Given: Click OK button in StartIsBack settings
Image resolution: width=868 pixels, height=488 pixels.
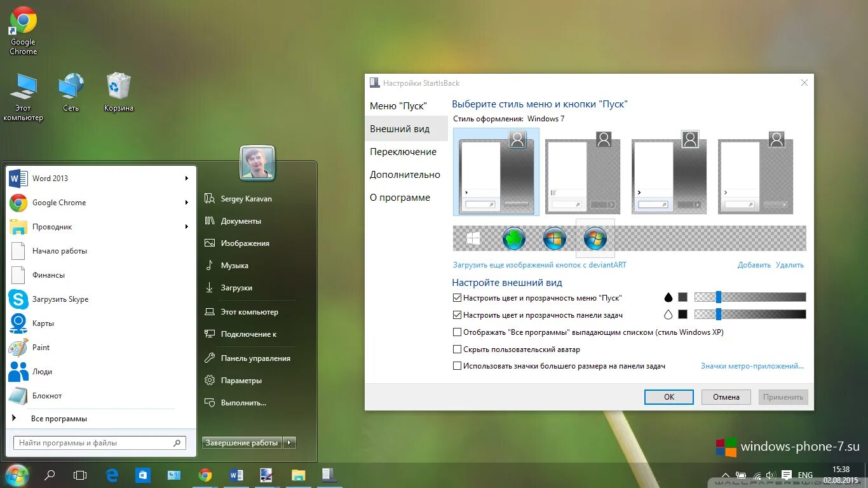Looking at the screenshot, I should tap(669, 397).
